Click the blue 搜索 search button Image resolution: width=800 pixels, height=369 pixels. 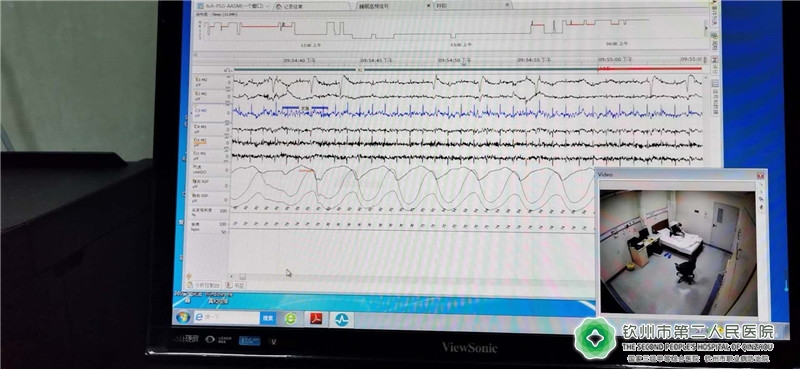[x=267, y=318]
